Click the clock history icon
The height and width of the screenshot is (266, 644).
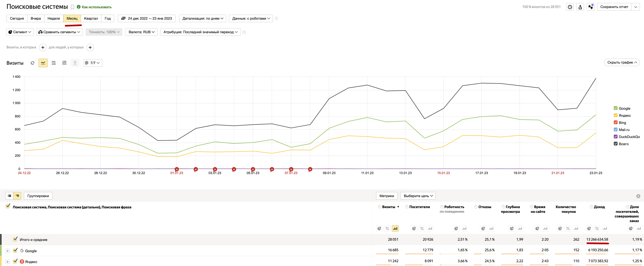tap(570, 7)
